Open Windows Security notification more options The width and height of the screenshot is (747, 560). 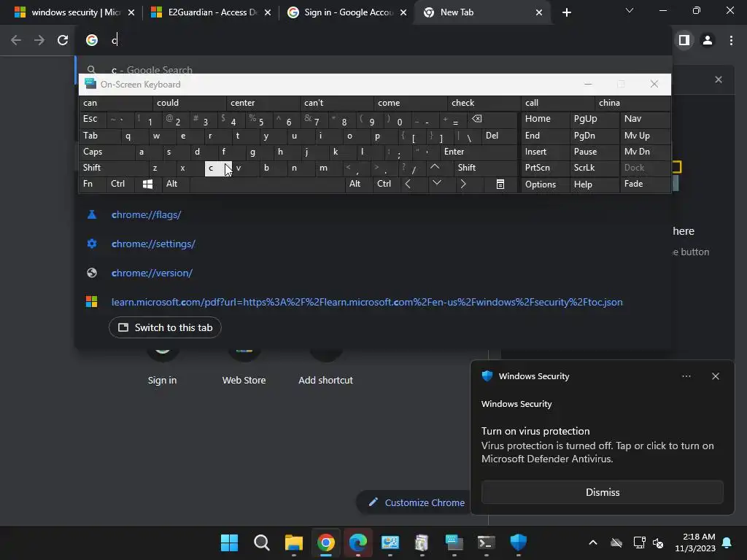click(x=686, y=376)
